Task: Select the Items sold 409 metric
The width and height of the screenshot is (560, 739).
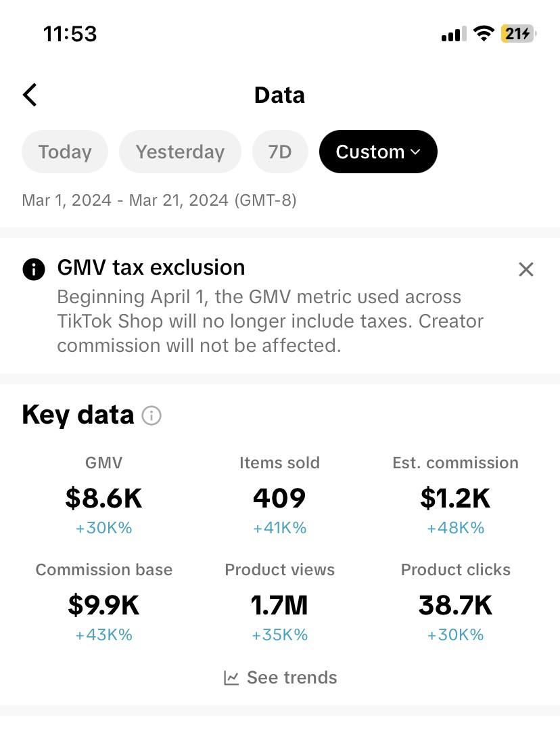Action: coord(279,498)
